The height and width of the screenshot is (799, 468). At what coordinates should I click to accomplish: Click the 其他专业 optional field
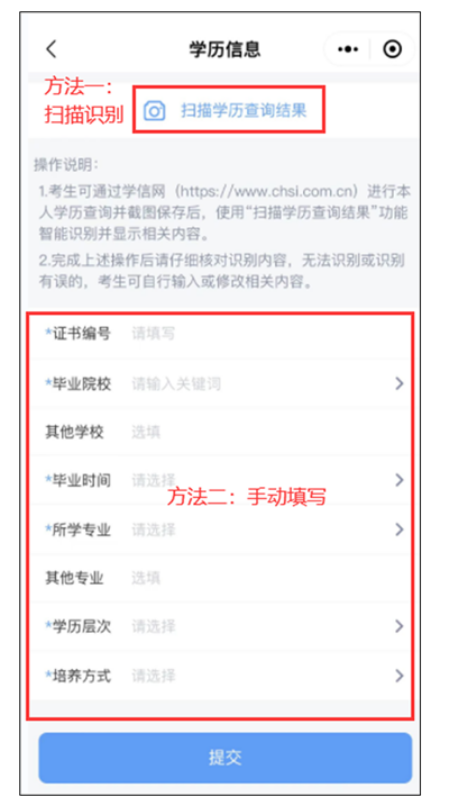(265, 578)
